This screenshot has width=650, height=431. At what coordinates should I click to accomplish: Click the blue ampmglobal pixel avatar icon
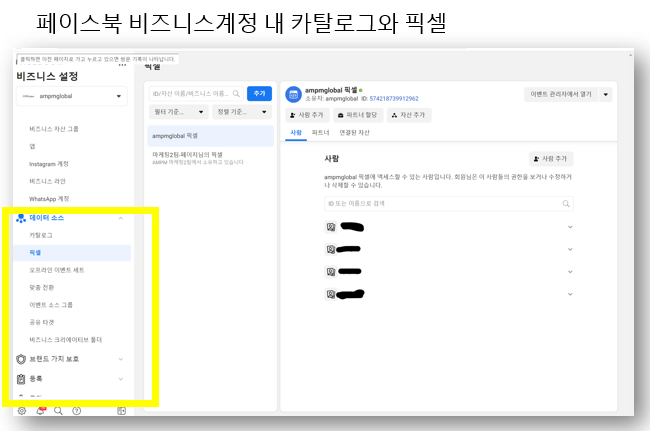pos(293,94)
